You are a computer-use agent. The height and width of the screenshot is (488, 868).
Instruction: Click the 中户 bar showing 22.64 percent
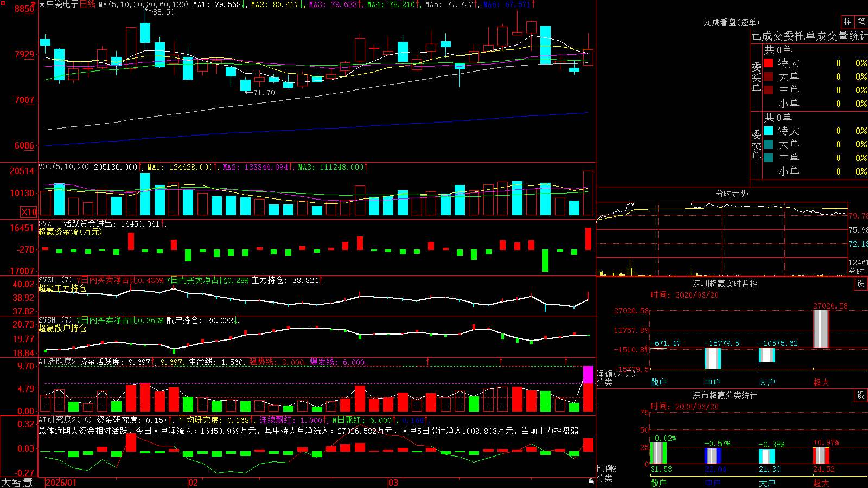click(x=713, y=456)
